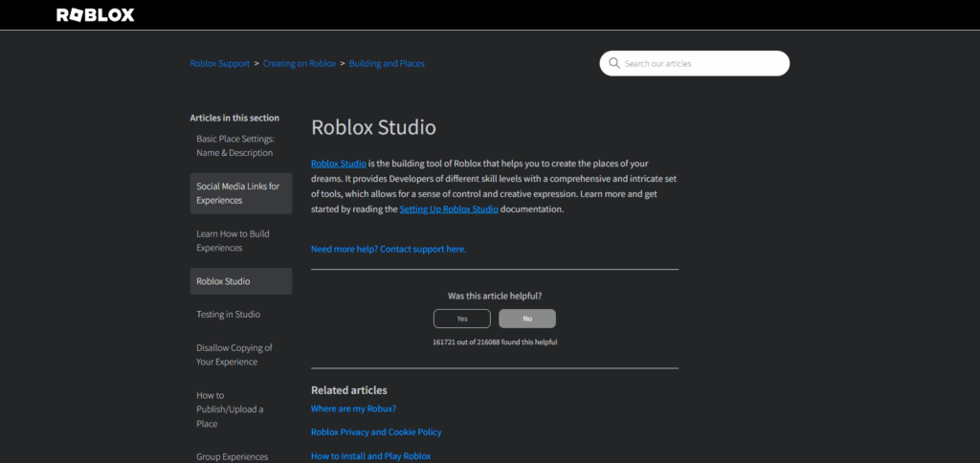Open Testing in Studio article
This screenshot has width=980, height=463.
point(228,315)
